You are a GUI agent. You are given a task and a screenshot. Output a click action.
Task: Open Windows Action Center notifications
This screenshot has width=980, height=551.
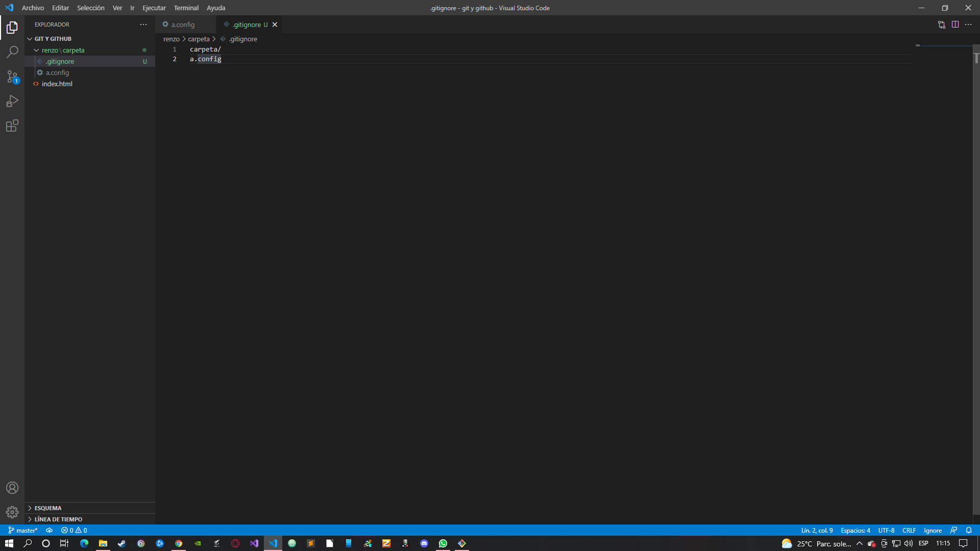point(963,543)
